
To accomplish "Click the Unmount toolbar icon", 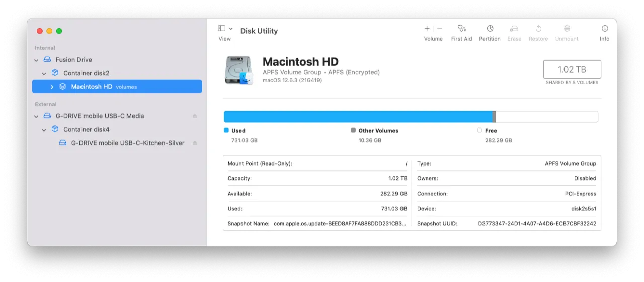I will pos(567,29).
